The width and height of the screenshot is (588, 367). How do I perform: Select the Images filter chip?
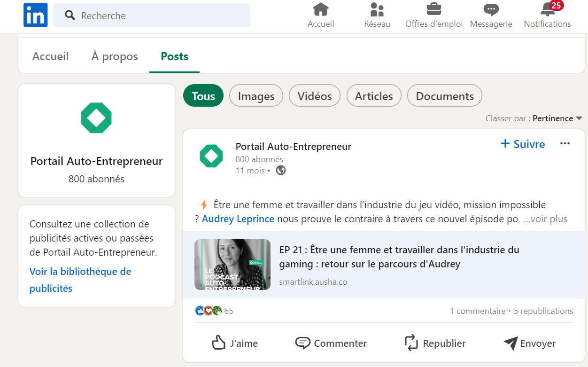tap(256, 96)
